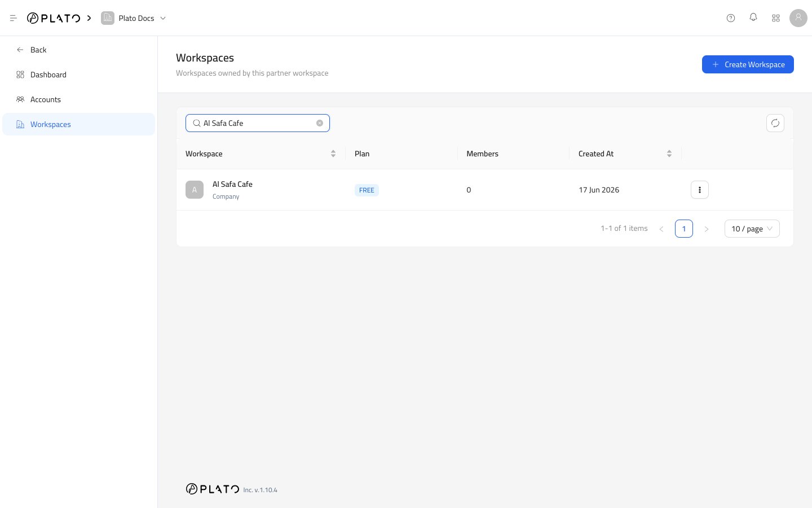Go to the next page arrow
This screenshot has height=508, width=812.
click(707, 229)
